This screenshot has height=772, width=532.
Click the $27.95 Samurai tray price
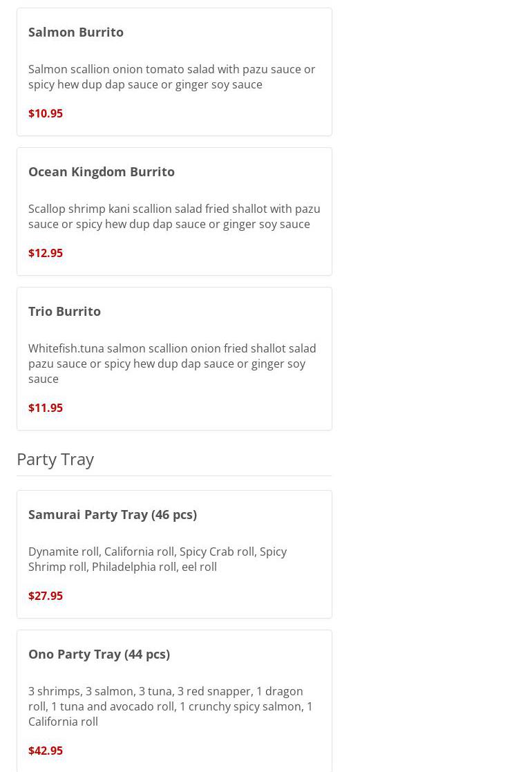[x=46, y=596]
